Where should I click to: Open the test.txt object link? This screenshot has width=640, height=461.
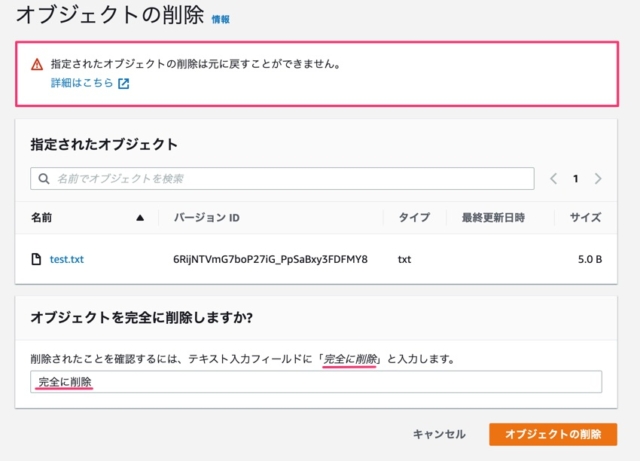[67, 259]
